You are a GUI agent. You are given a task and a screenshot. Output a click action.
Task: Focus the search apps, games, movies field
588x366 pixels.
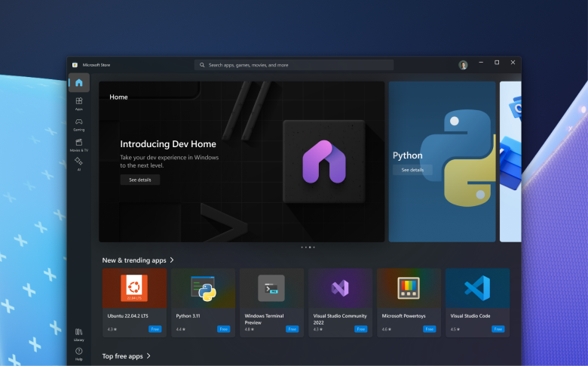[294, 65]
